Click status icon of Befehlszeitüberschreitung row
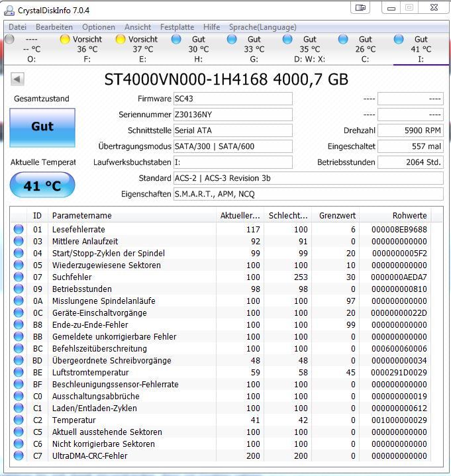The height and width of the screenshot is (476, 451). [x=19, y=348]
